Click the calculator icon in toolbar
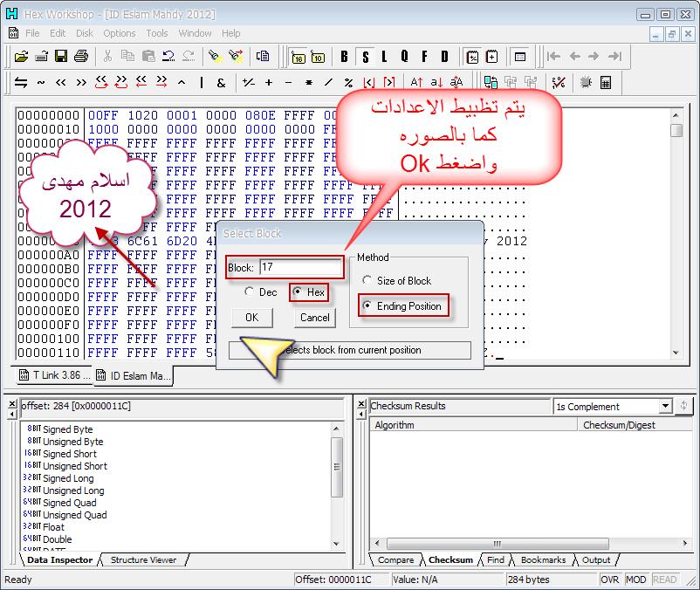This screenshot has height=590, width=700. point(606,83)
